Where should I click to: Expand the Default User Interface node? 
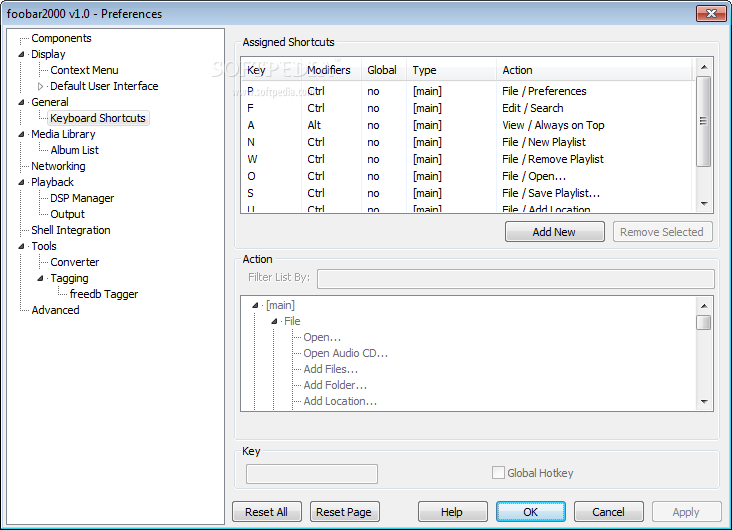[x=40, y=86]
